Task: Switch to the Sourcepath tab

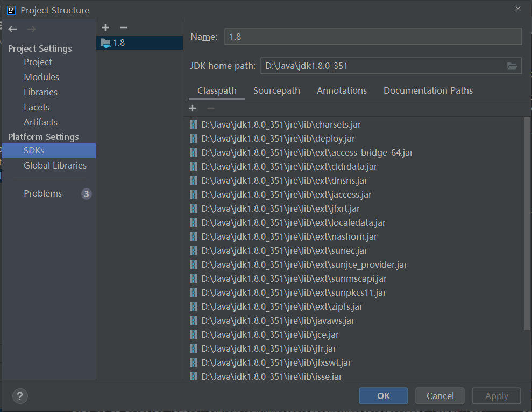Action: tap(276, 90)
